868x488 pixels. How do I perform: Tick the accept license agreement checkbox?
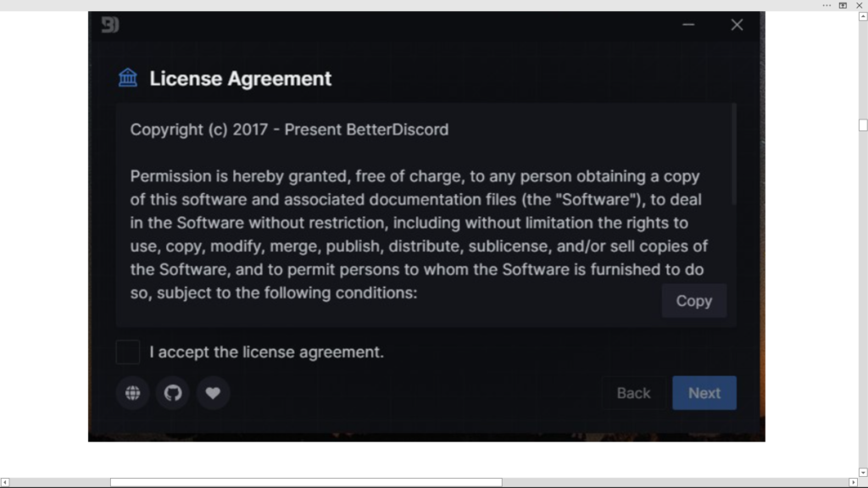tap(128, 352)
